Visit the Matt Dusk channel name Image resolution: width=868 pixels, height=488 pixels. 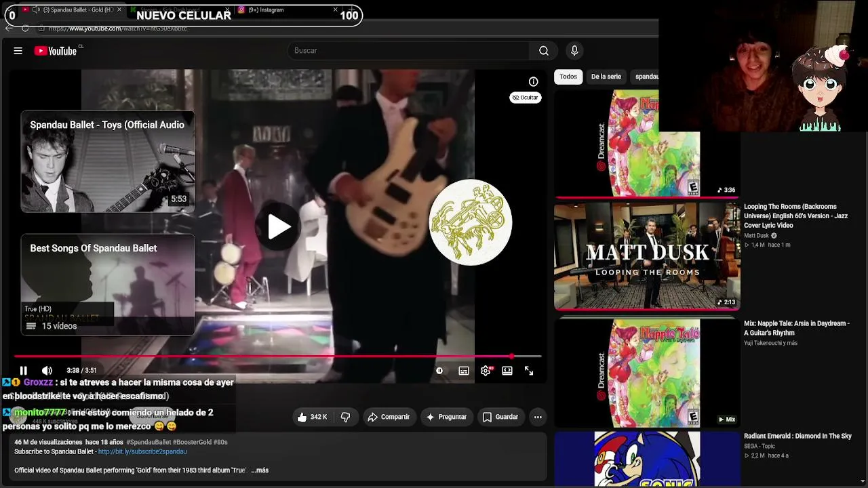tap(756, 236)
